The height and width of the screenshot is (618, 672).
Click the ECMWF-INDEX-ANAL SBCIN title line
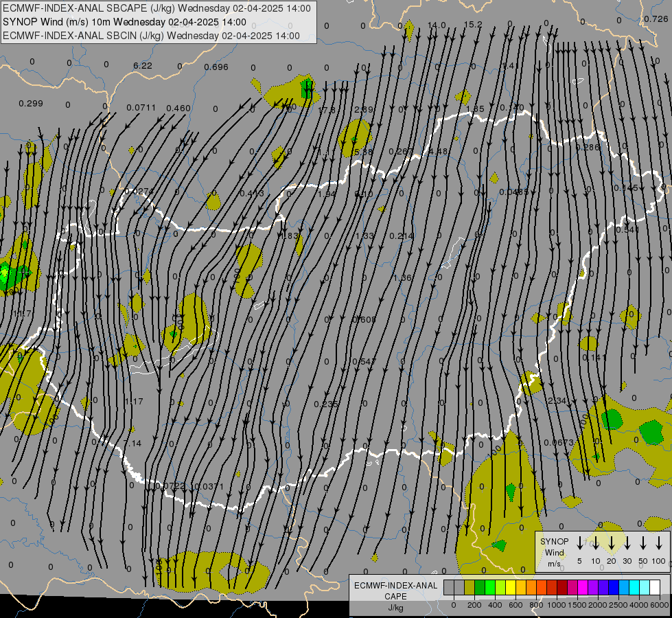[151, 36]
